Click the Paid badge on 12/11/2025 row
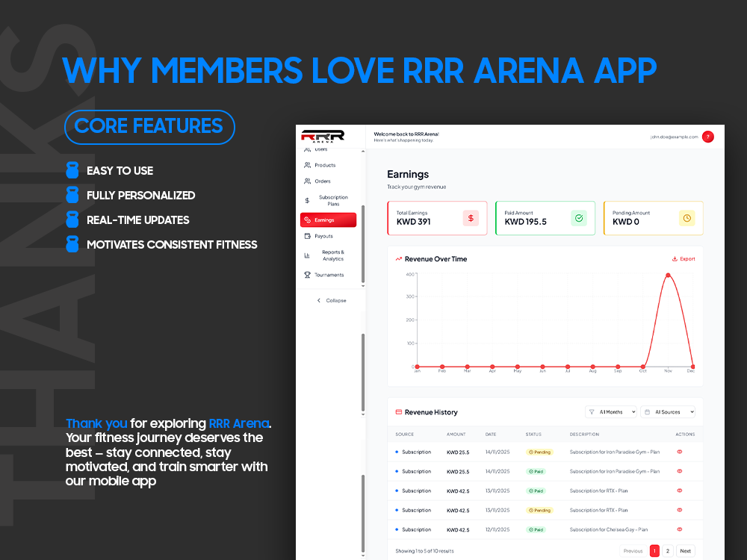Image resolution: width=747 pixels, height=560 pixels. tap(536, 530)
